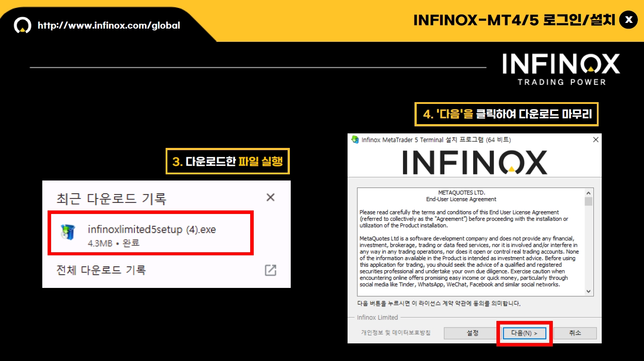
Task: Click the Infinox round logo icon beside the URL
Action: (22, 26)
